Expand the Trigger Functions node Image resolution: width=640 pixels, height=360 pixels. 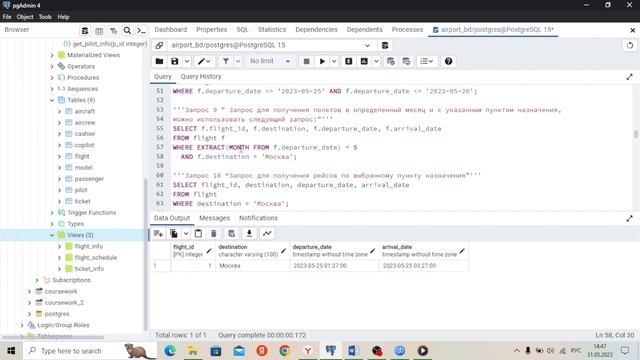(x=52, y=213)
